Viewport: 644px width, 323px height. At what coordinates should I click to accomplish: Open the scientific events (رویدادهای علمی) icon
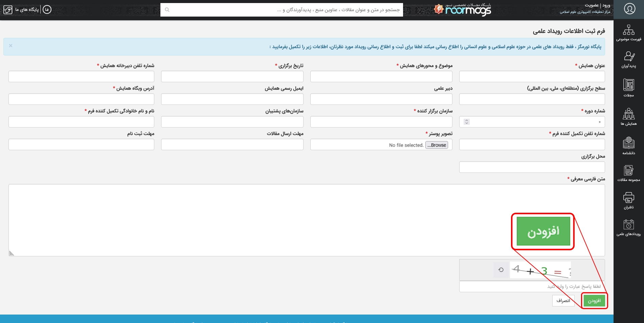(628, 227)
